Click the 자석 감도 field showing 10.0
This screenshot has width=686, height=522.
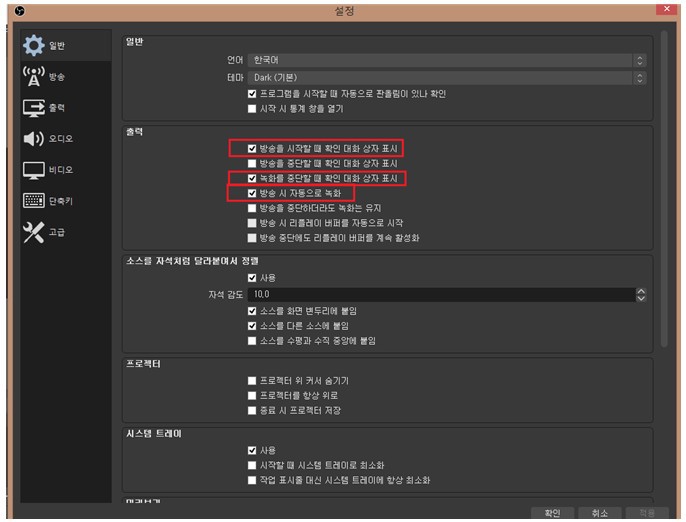[442, 294]
